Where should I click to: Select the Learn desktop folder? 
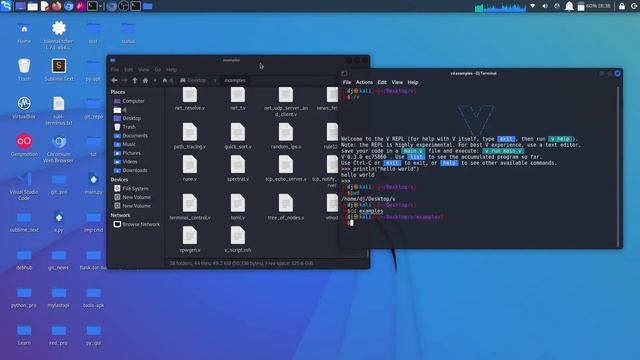tap(24, 334)
